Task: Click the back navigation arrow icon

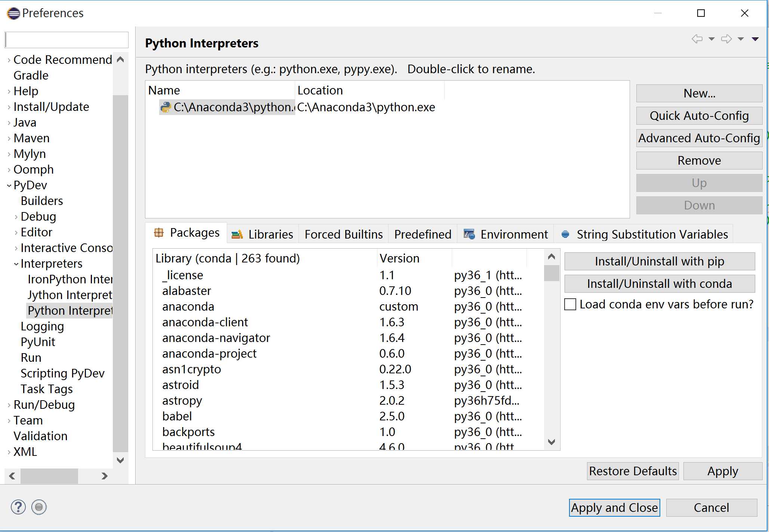Action: (x=697, y=40)
